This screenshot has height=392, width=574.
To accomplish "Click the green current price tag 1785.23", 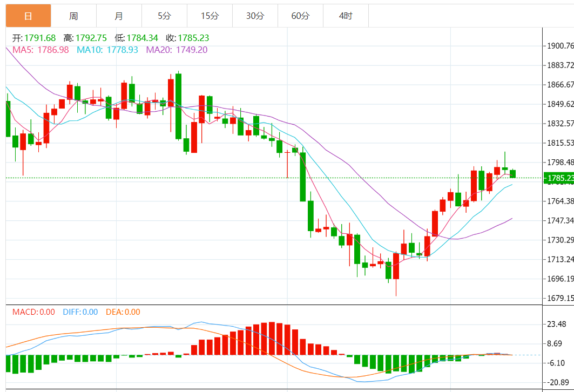I will pos(559,178).
